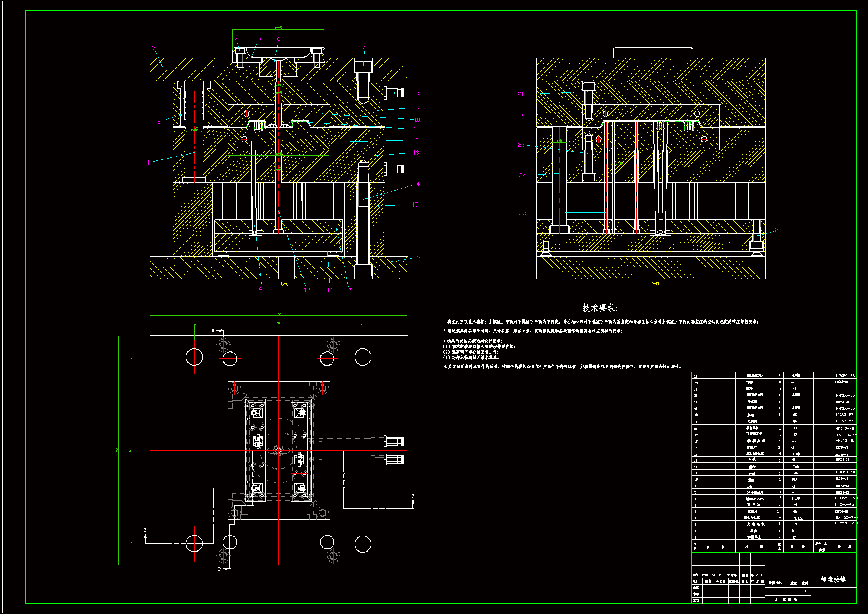Click part number label 3 in magenta
The image size is (868, 614).
153,48
